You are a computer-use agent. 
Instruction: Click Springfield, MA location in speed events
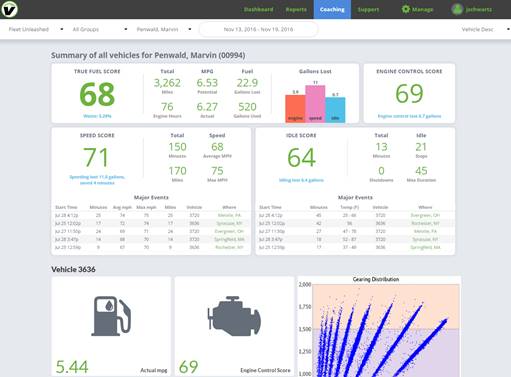(x=229, y=239)
